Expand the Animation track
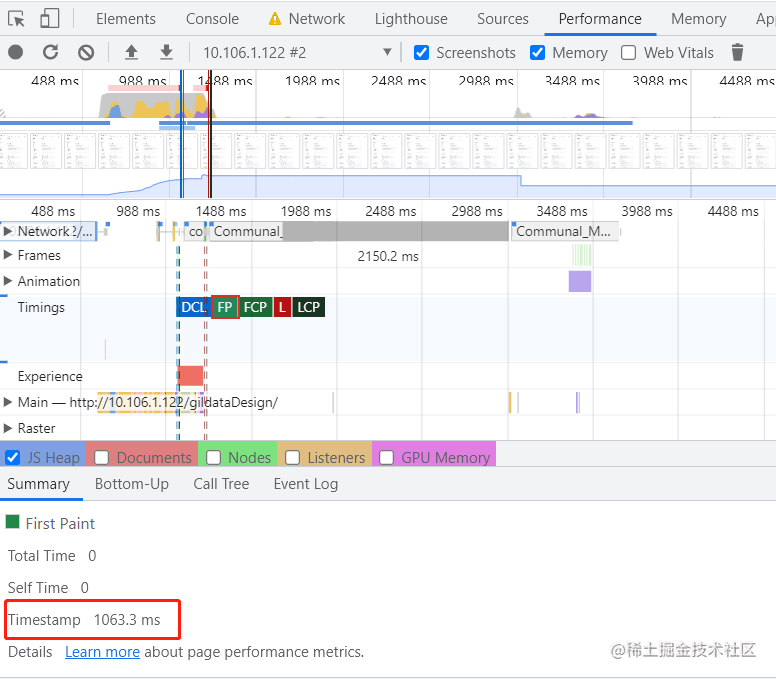This screenshot has height=679, width=776. 7,281
